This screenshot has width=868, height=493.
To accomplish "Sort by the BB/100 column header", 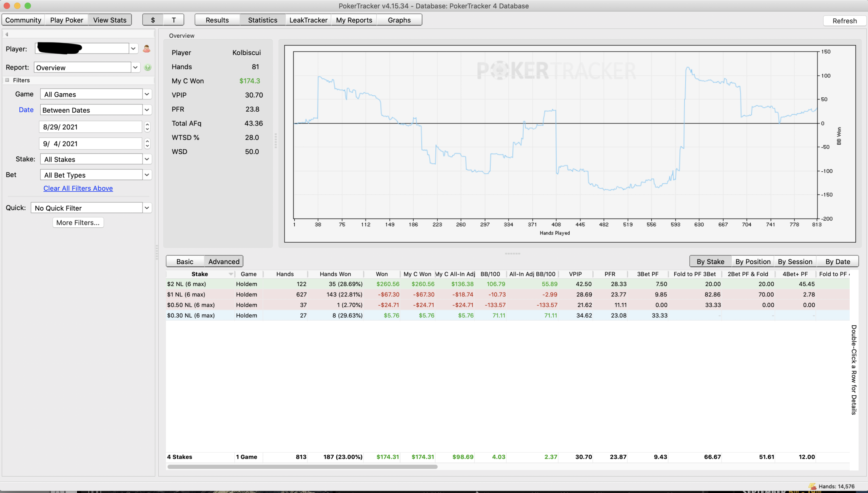I will click(x=490, y=274).
